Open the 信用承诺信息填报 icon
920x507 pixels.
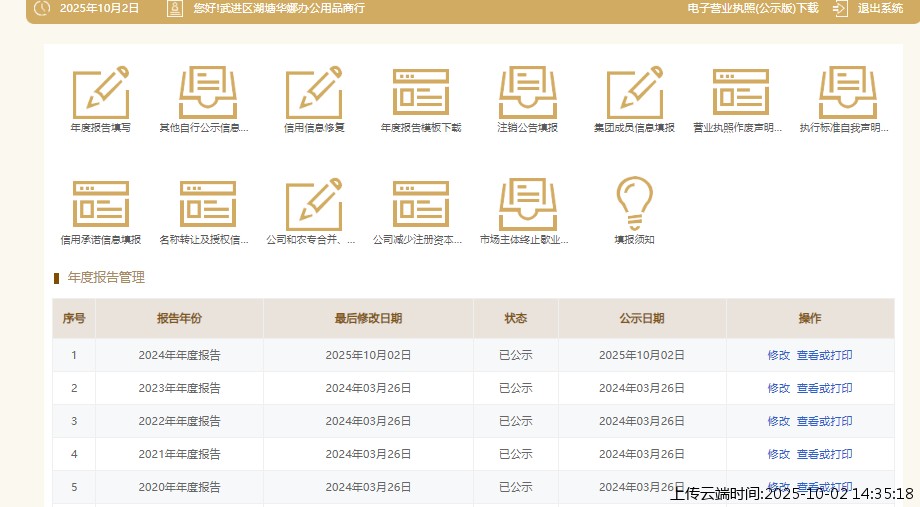100,206
